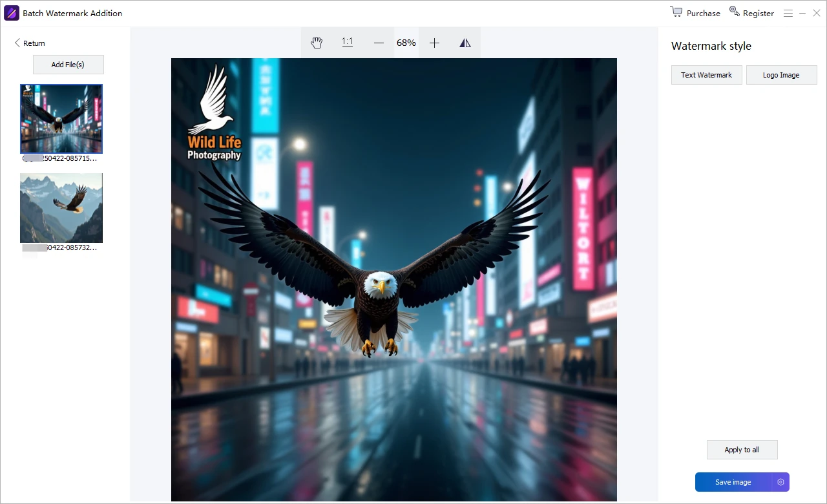Reset view with the 1:1 icon
The image size is (827, 504).
click(x=348, y=43)
